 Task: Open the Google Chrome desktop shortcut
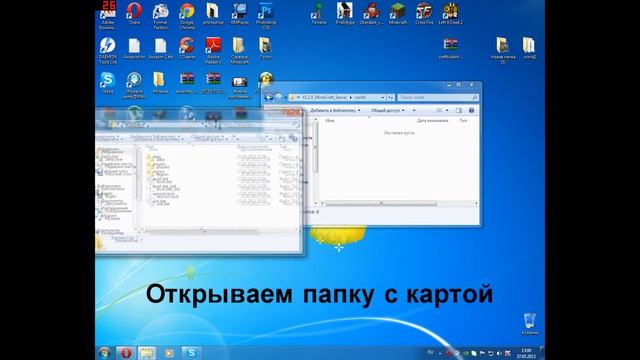pyautogui.click(x=187, y=16)
